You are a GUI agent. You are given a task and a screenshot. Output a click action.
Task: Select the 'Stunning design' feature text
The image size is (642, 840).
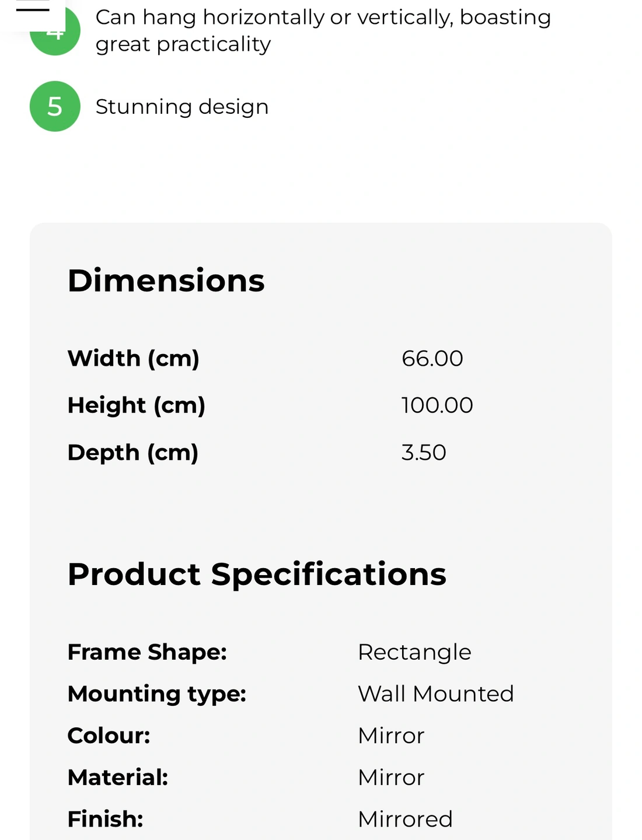182,107
